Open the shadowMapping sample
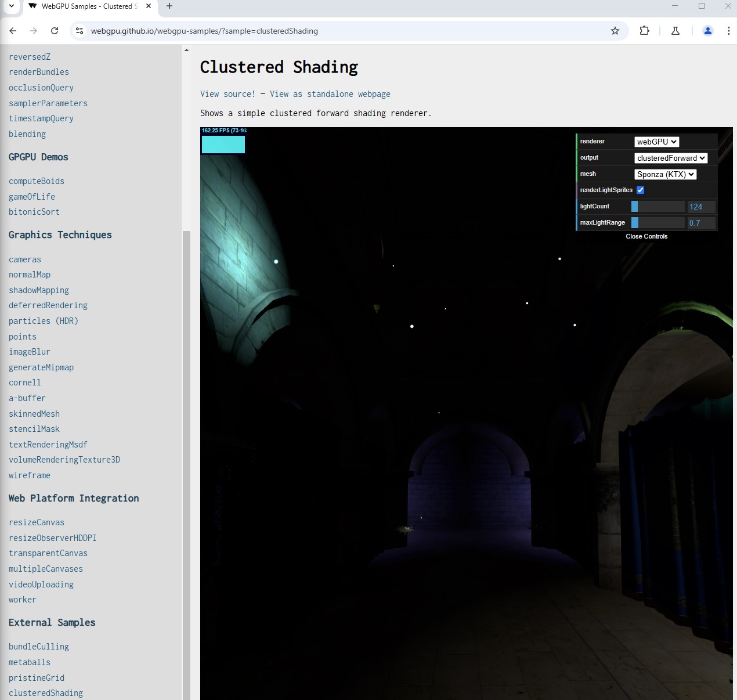 point(39,290)
